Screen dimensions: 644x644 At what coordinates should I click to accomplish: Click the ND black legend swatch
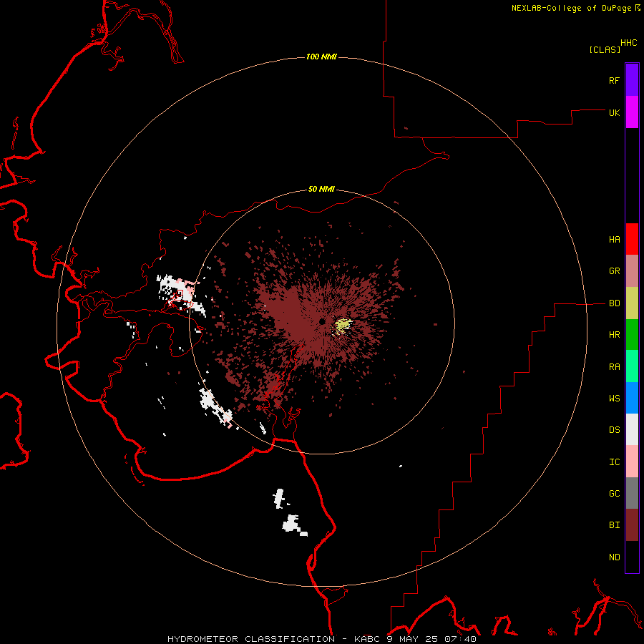(x=632, y=557)
